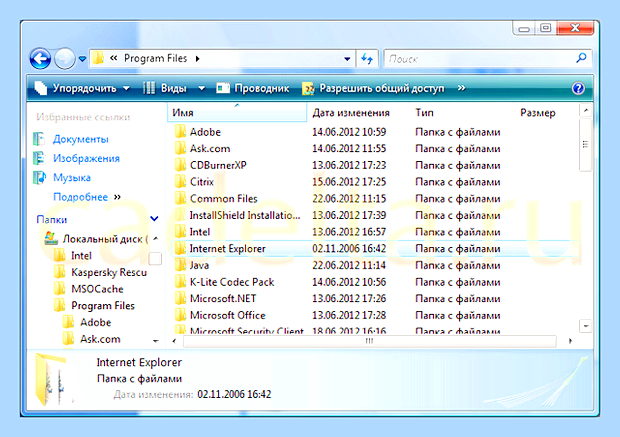Screen dimensions: 620x437
Task: Click the folder tree scroll down arrow
Action: [x=156, y=341]
